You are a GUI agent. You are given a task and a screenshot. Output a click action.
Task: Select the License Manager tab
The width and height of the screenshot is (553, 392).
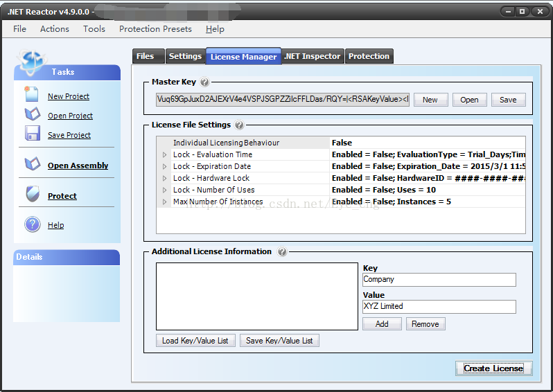[244, 56]
